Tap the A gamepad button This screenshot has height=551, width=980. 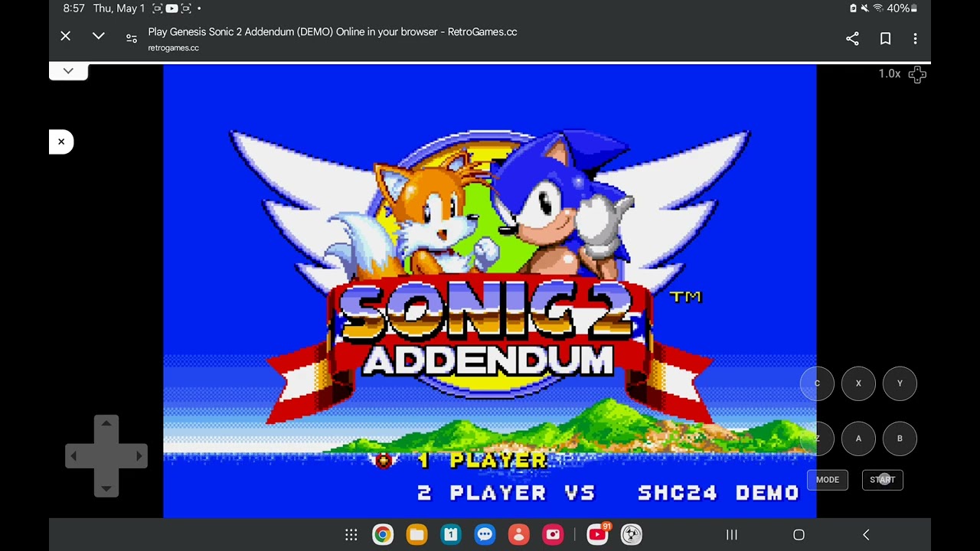858,439
